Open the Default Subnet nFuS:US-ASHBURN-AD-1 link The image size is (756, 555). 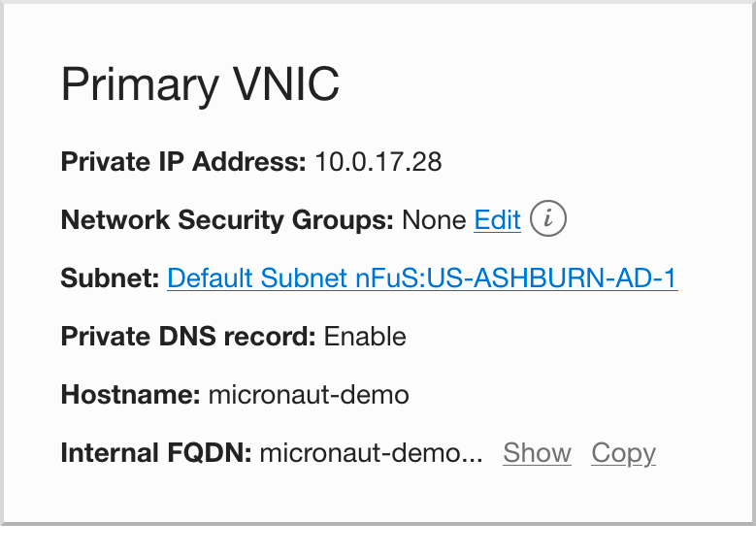422,278
